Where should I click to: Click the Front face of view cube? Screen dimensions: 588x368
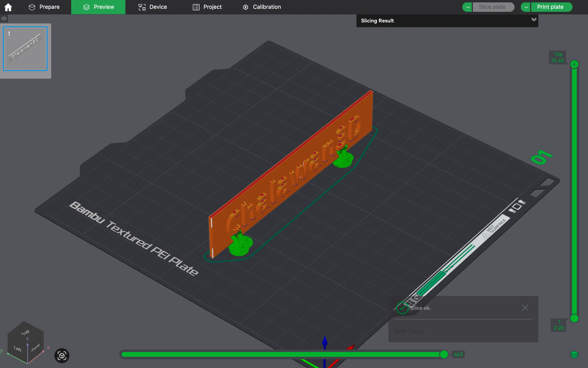tap(35, 348)
